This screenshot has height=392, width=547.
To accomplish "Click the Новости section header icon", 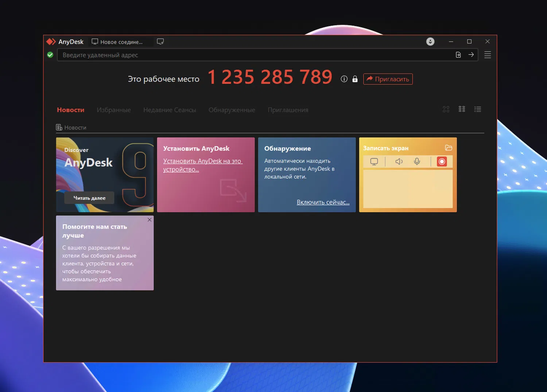I will click(x=59, y=127).
